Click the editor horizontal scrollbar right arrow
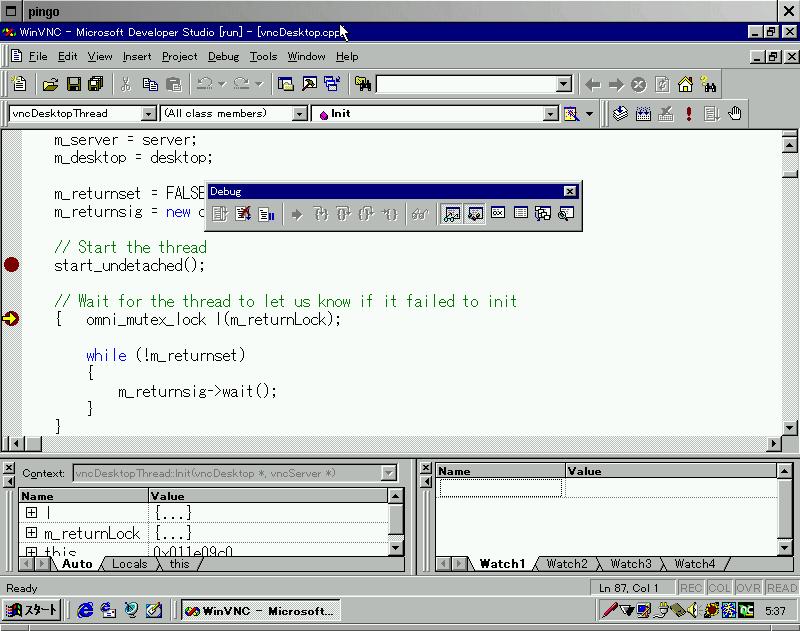 click(773, 443)
